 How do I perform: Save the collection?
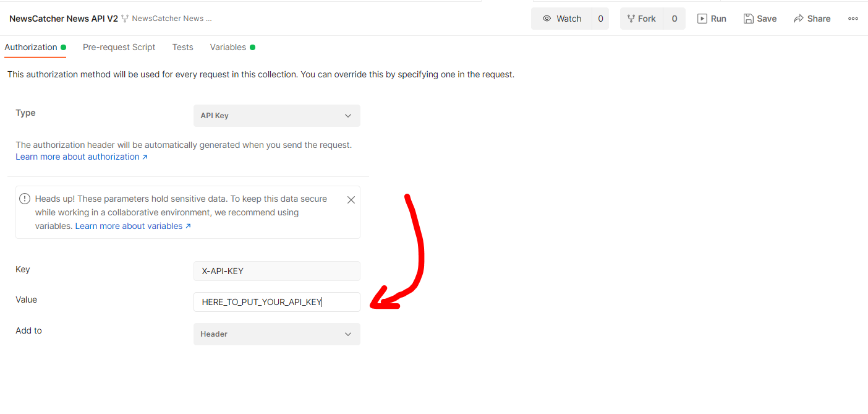[760, 19]
